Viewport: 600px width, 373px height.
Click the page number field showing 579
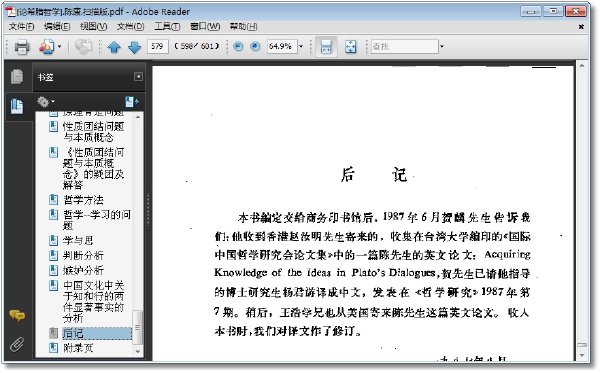157,46
